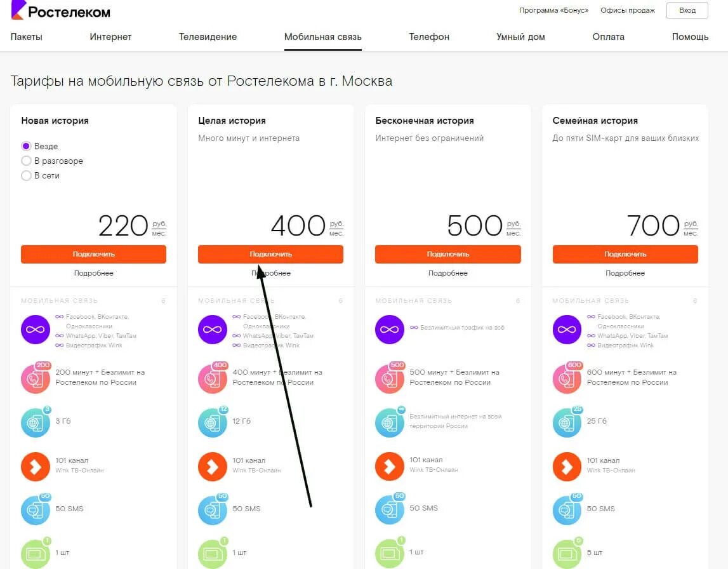Click the orange Wink TV icon in Бесконечная история
728x569 pixels.
tap(390, 467)
